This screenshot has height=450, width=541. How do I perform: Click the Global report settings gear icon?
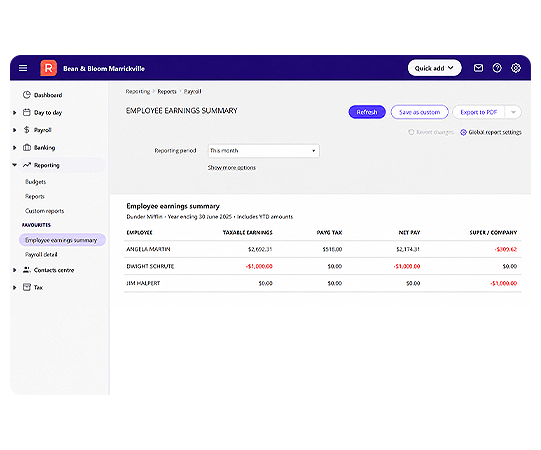pyautogui.click(x=463, y=132)
